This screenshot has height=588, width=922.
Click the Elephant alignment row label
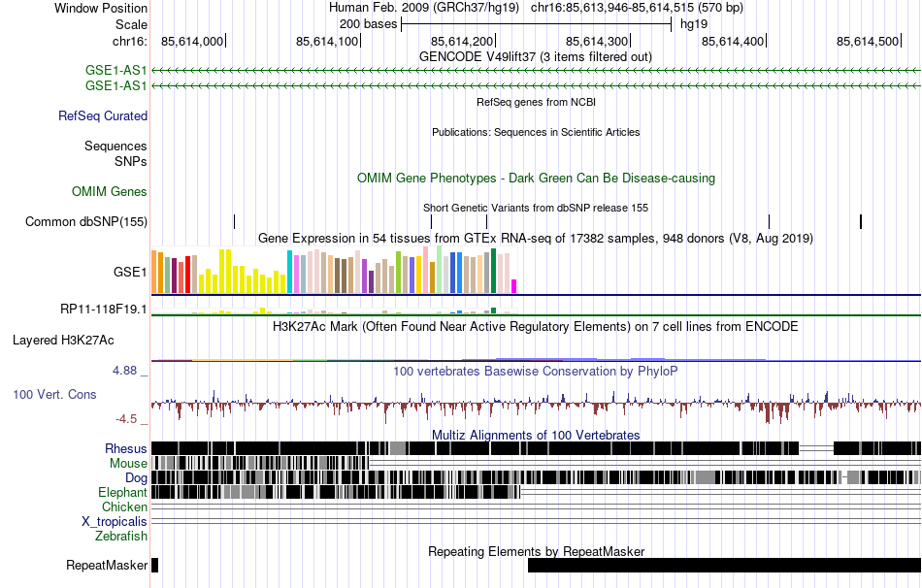click(x=122, y=493)
